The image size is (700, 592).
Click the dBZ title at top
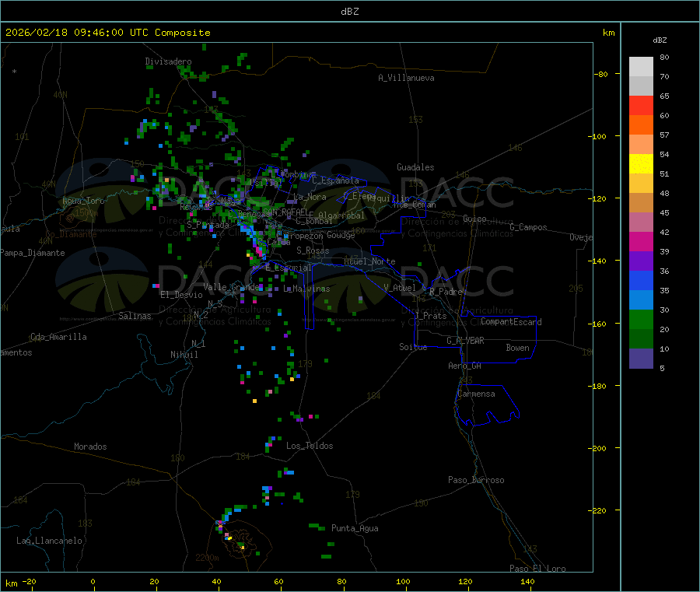[349, 12]
